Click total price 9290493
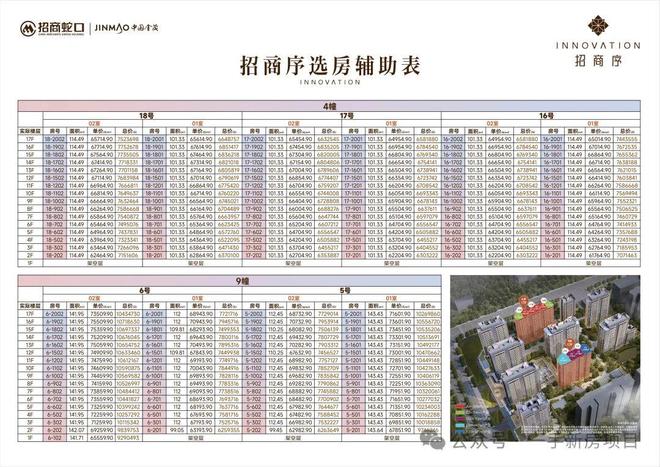 coord(129,438)
